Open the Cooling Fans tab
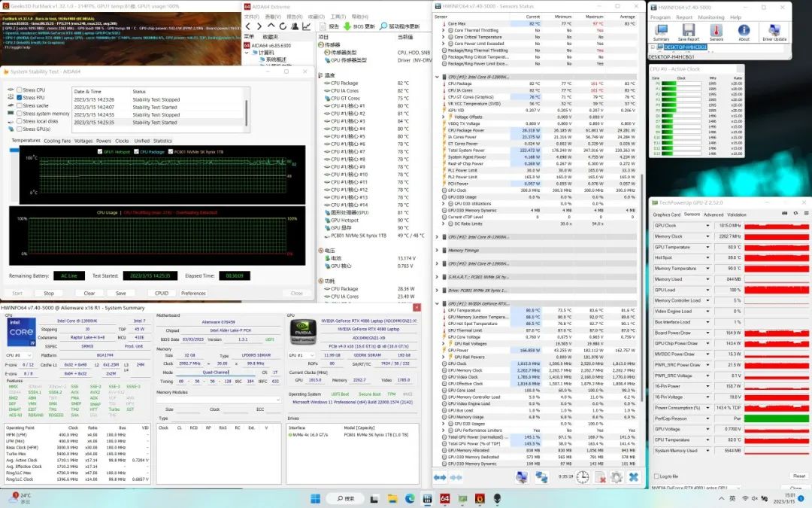812x508 pixels. tap(57, 141)
